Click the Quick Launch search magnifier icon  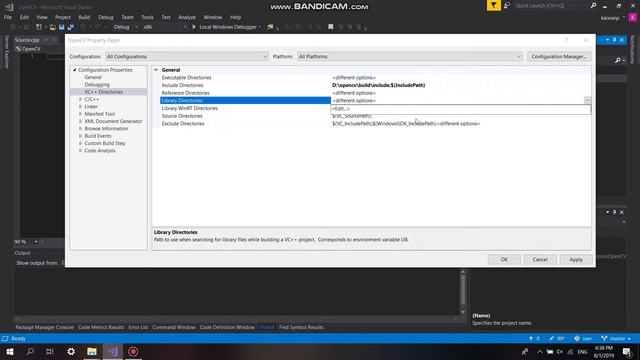pos(593,6)
